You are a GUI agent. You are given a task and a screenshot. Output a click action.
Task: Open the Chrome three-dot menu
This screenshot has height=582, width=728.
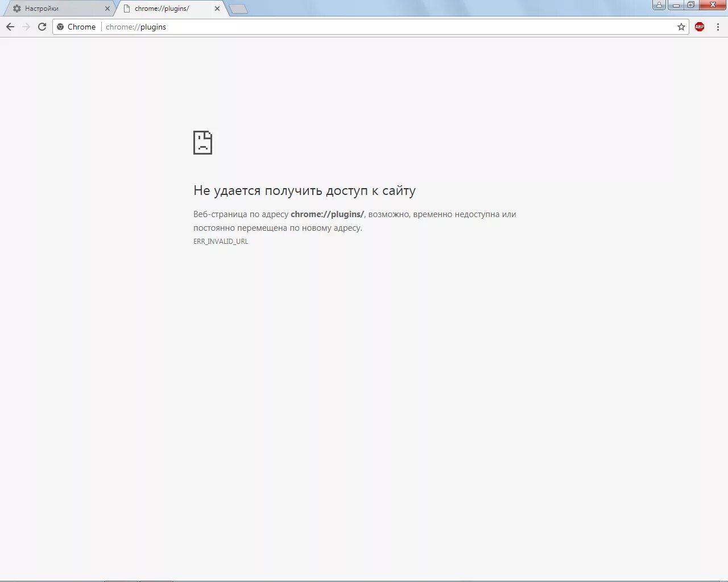(x=718, y=27)
